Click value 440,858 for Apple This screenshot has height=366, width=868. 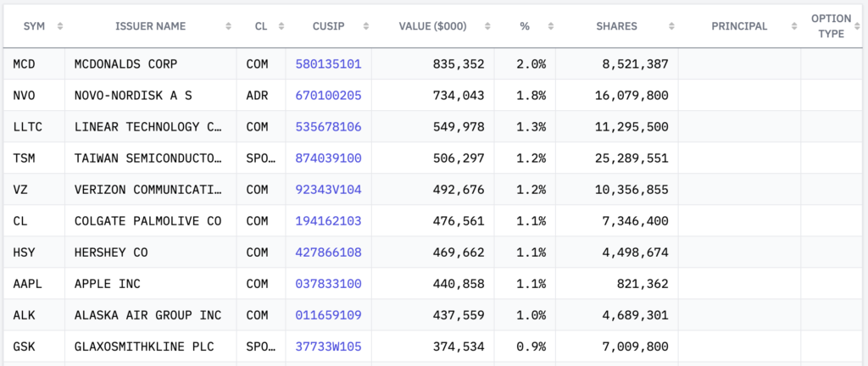459,284
